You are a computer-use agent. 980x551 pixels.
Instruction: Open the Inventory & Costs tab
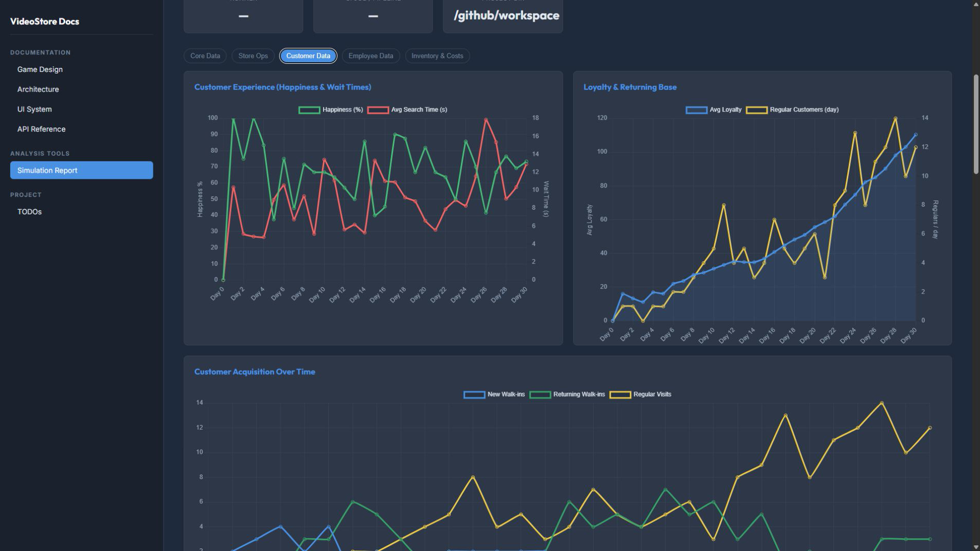click(x=437, y=56)
